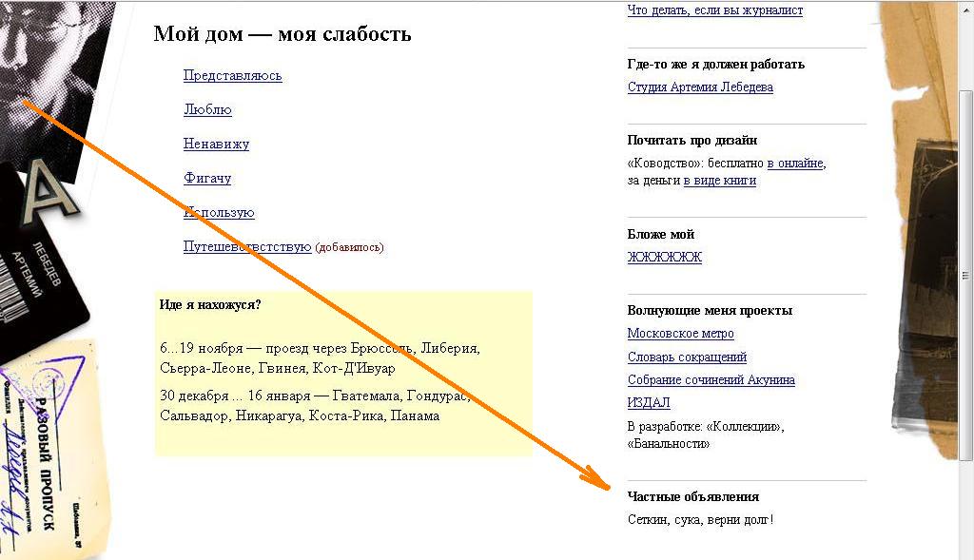Click the «Где-то же я должен работать» heading

715,64
